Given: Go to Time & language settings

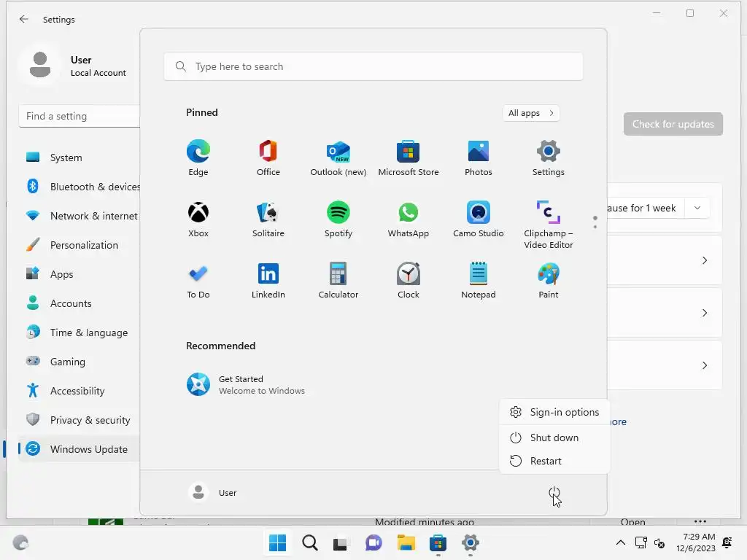Looking at the screenshot, I should tap(79, 332).
